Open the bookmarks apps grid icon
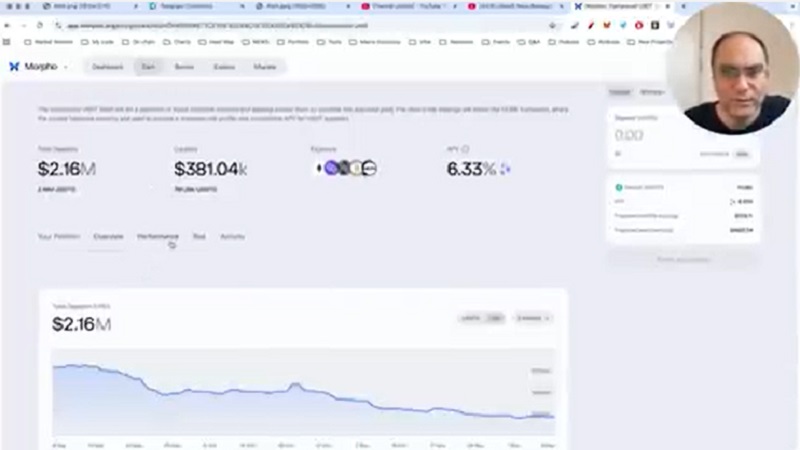The image size is (800, 450). click(7, 42)
